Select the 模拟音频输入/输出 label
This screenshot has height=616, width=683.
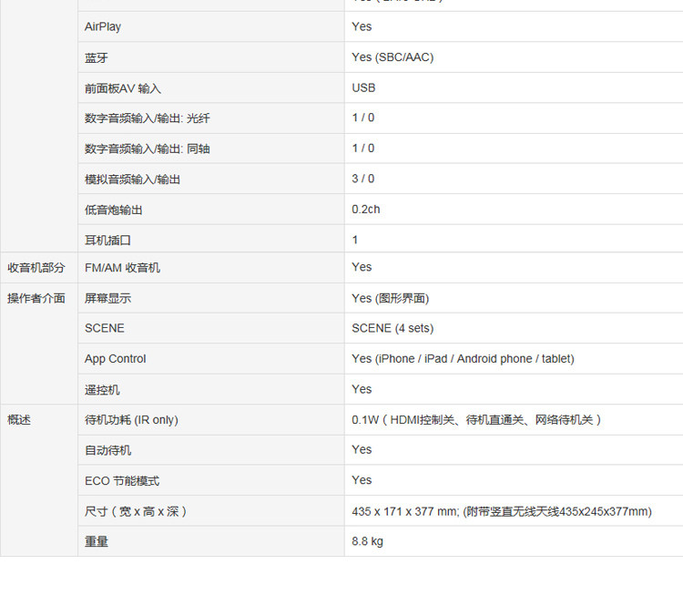click(x=132, y=180)
